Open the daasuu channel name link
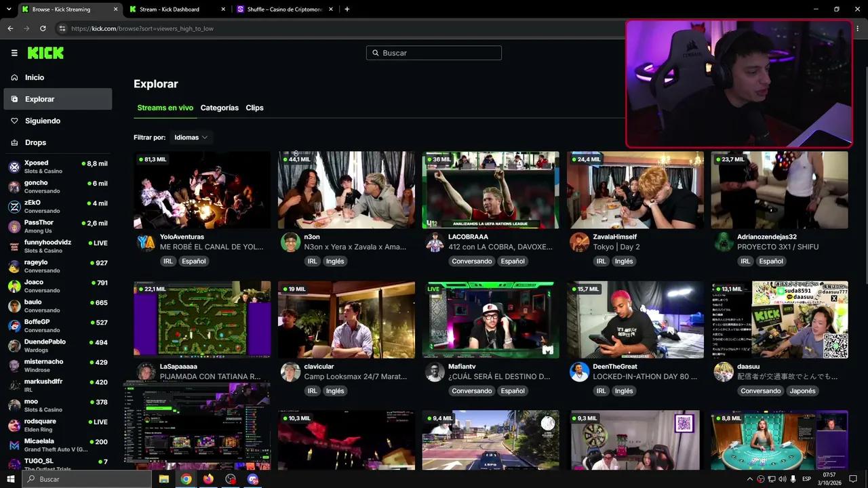 click(x=748, y=367)
